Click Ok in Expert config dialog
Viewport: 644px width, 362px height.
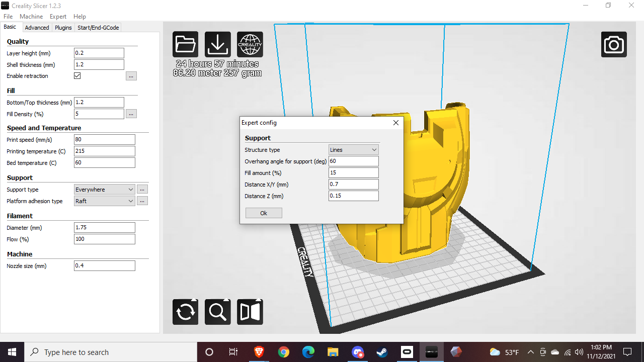(x=264, y=213)
